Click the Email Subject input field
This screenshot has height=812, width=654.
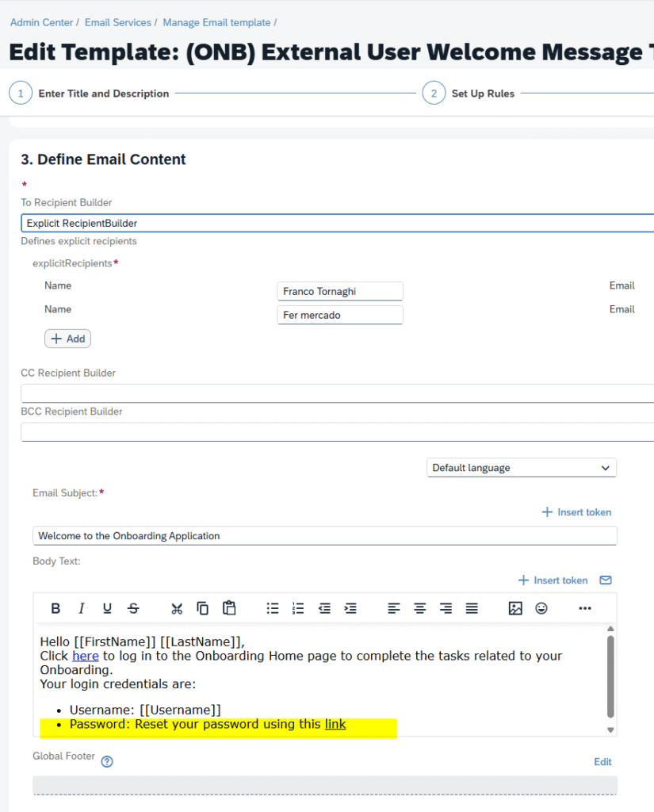click(324, 536)
